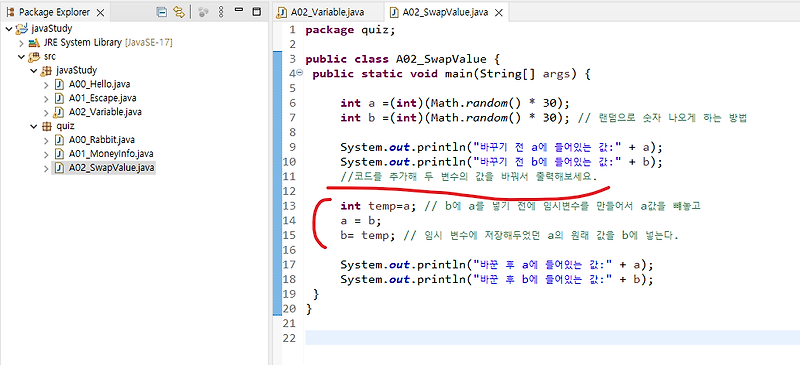Click the 'a = b;' statement

point(361,221)
